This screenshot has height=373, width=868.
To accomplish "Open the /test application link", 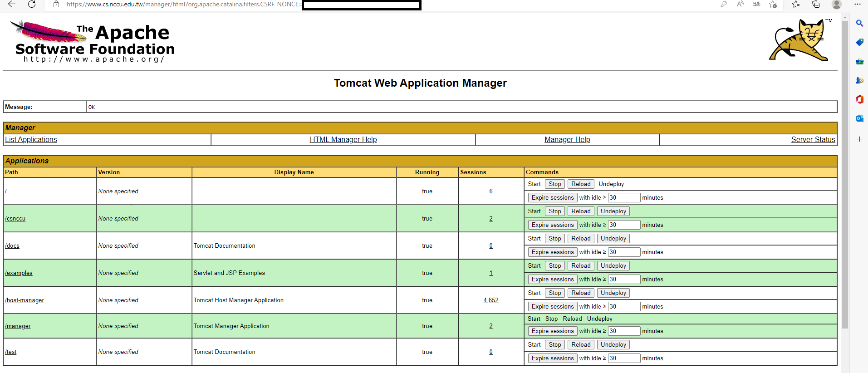I will coord(11,352).
